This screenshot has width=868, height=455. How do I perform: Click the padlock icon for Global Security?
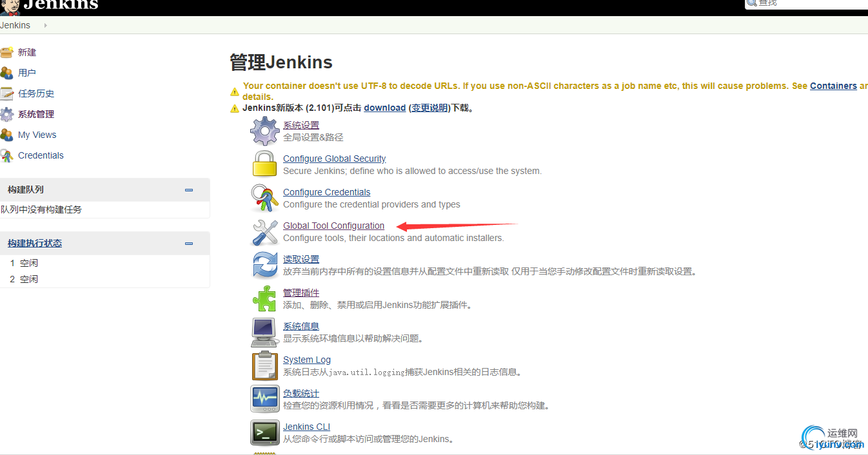pos(264,164)
